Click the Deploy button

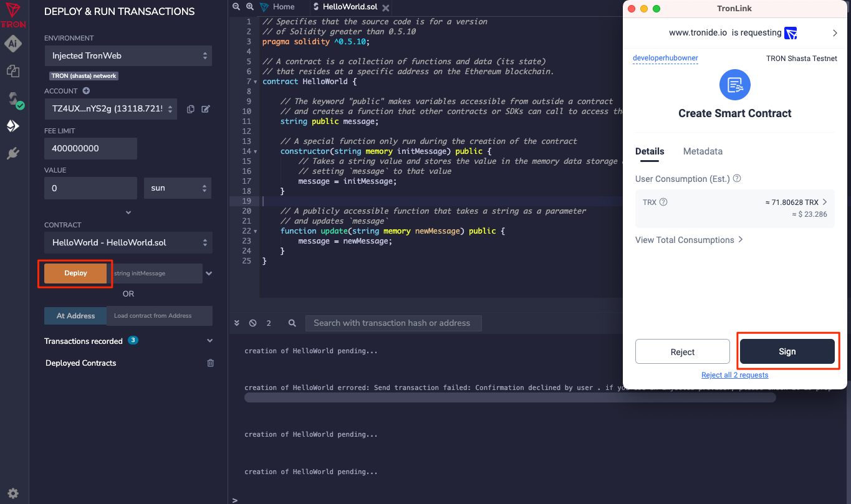75,273
